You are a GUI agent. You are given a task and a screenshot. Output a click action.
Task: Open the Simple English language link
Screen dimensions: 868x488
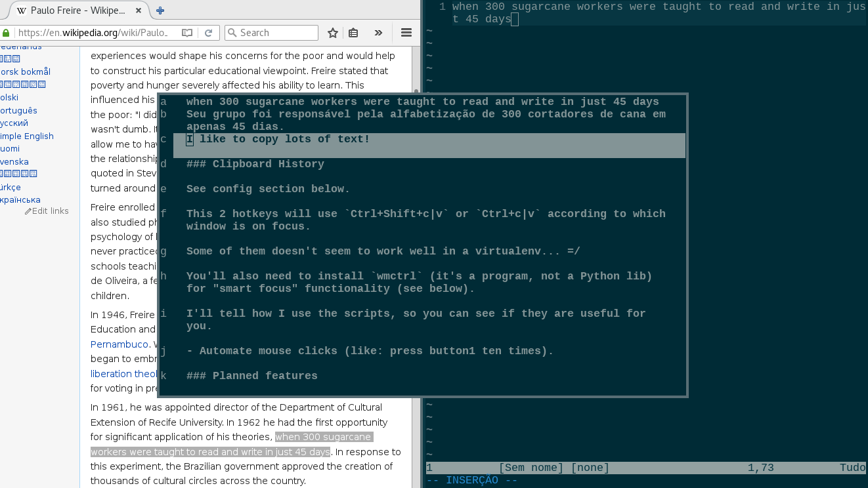(27, 136)
